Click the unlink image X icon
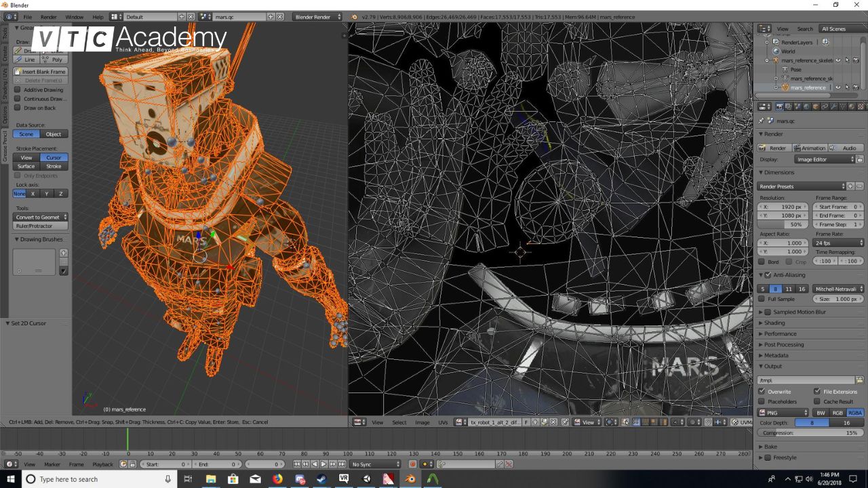Screen dimensions: 868x488 [553, 422]
